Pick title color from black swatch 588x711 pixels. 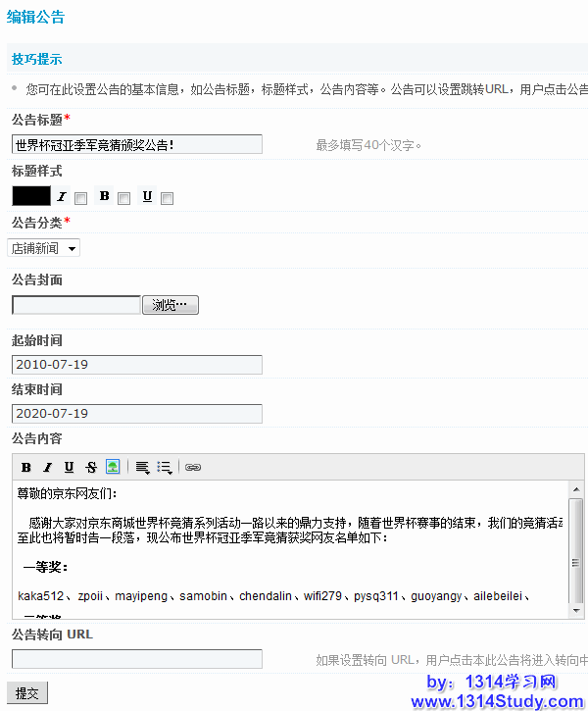30,196
